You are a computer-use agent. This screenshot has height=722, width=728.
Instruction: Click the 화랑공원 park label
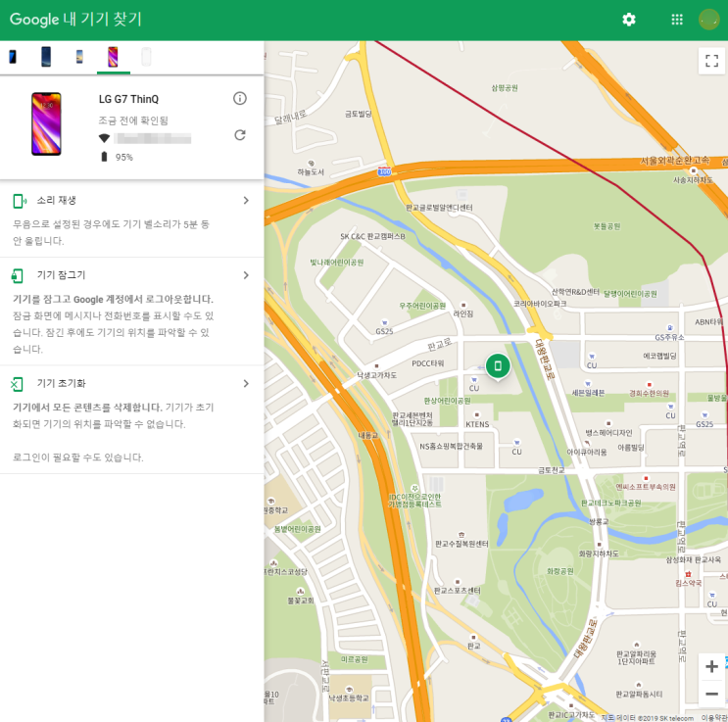pyautogui.click(x=559, y=571)
